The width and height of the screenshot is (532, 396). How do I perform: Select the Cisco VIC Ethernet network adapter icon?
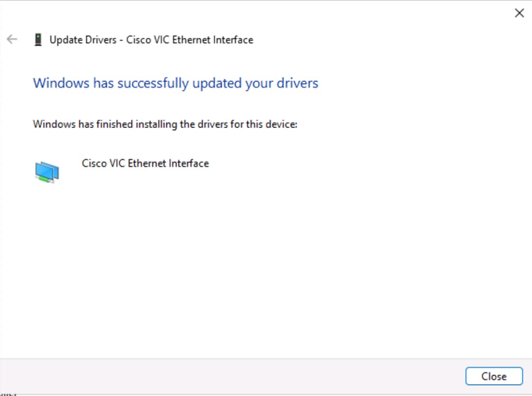[47, 169]
